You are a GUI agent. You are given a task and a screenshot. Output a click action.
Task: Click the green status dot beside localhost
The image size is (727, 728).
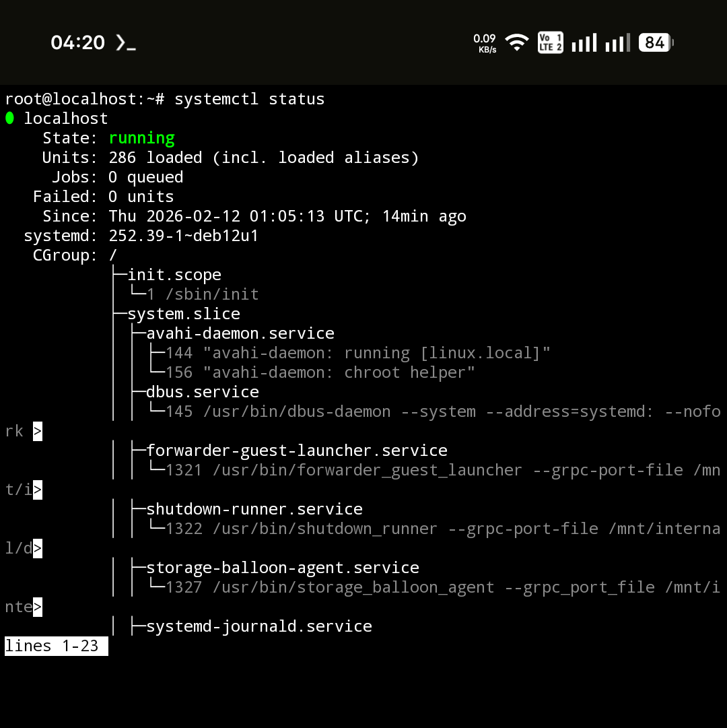(x=9, y=119)
